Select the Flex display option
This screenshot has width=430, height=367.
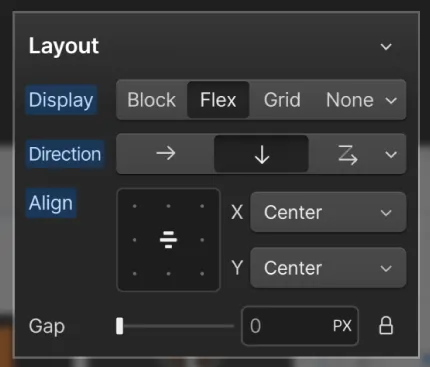218,100
